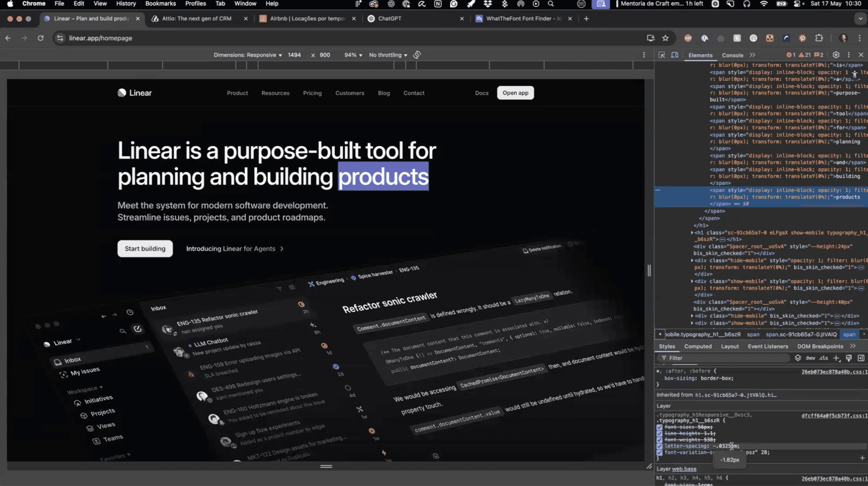This screenshot has height=486, width=868.
Task: Open the No throttling dropdown
Action: pos(388,55)
